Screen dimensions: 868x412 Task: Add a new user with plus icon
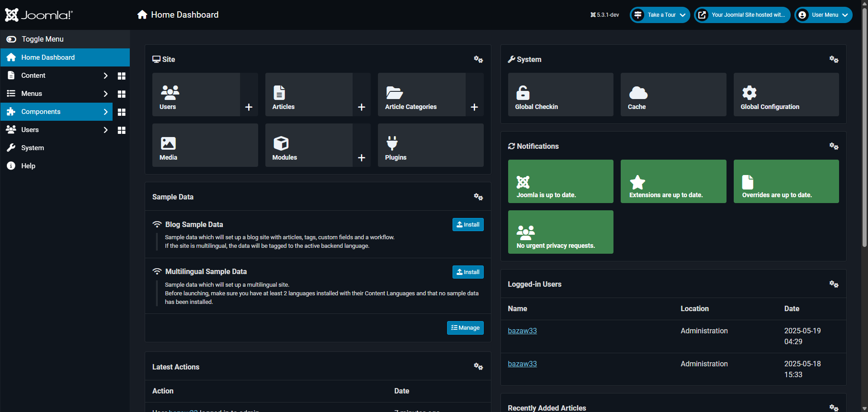[x=249, y=107]
